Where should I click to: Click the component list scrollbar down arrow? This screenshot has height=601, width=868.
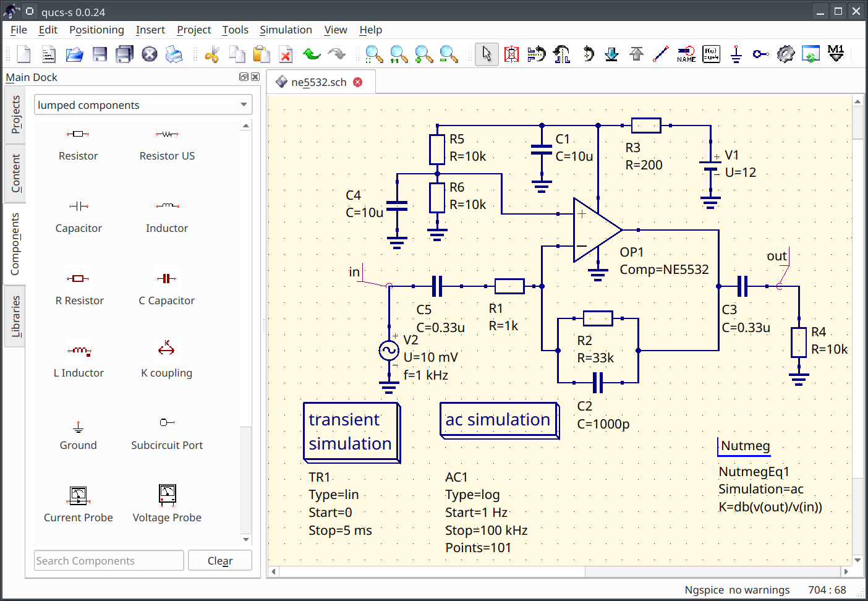click(x=246, y=539)
